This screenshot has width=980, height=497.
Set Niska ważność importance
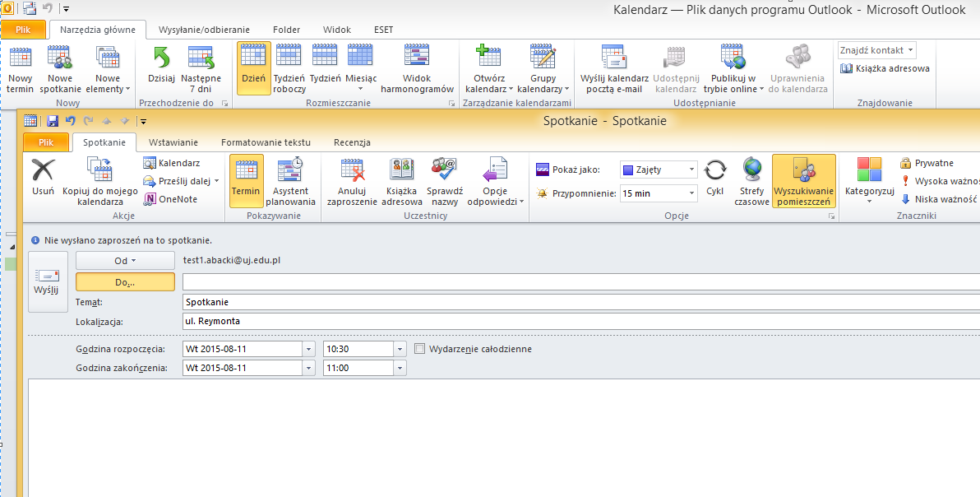point(940,199)
